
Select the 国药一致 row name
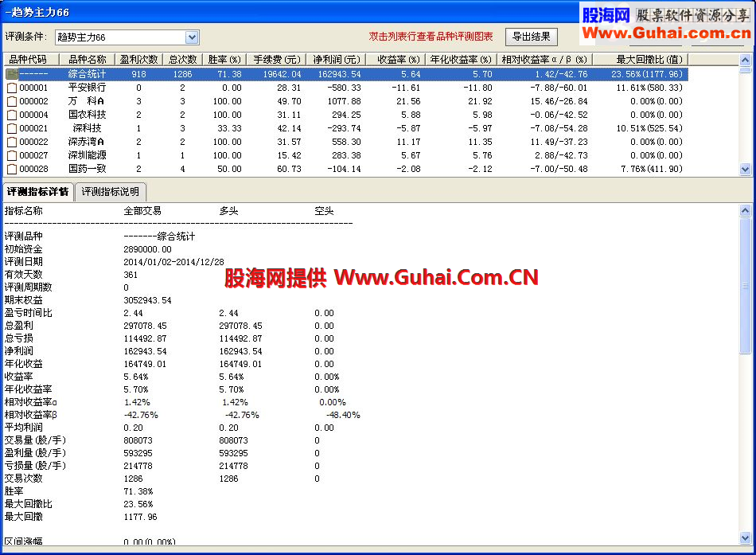tap(87, 169)
